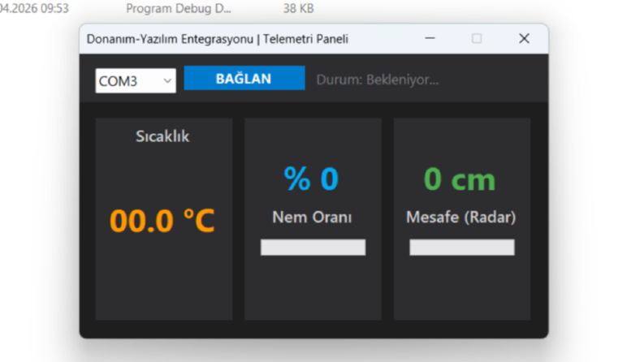The width and height of the screenshot is (644, 362).
Task: Click the disabled maximize window button
Action: pos(477,39)
